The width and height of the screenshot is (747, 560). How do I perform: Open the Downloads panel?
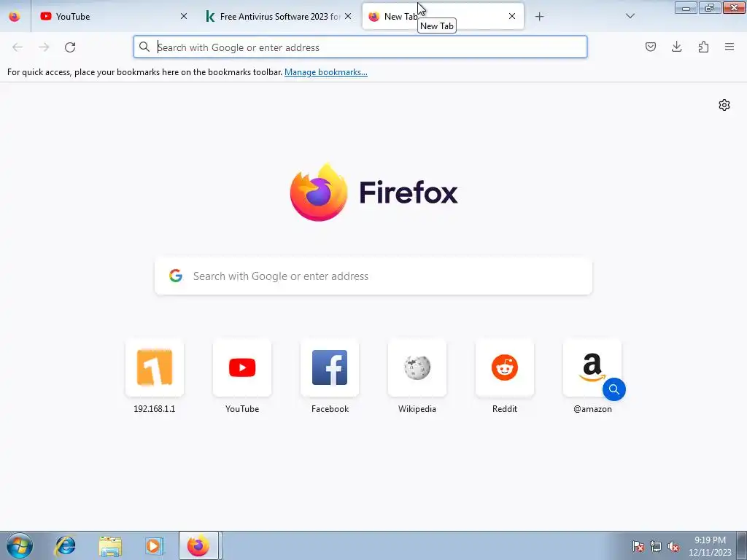coord(676,47)
